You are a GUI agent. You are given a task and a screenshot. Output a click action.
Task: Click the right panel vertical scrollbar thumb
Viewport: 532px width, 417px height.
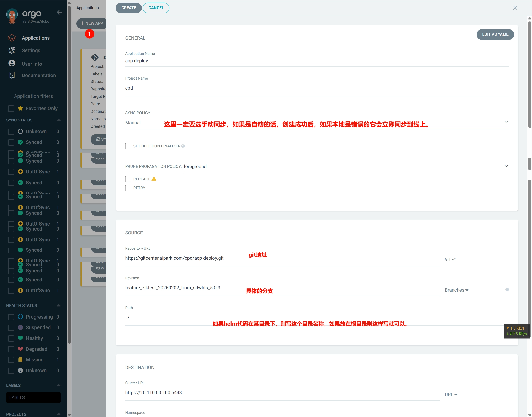coord(530,75)
